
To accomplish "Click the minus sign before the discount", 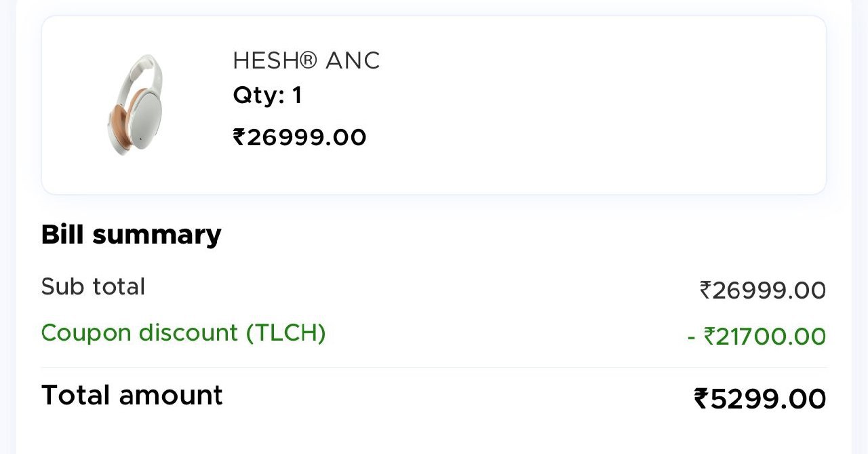I will point(691,337).
